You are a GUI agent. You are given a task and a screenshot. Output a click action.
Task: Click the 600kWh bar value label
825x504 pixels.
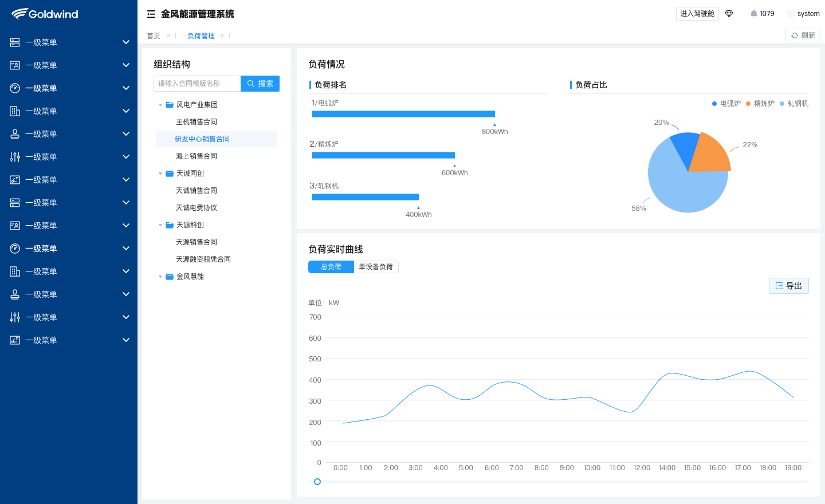(x=455, y=173)
